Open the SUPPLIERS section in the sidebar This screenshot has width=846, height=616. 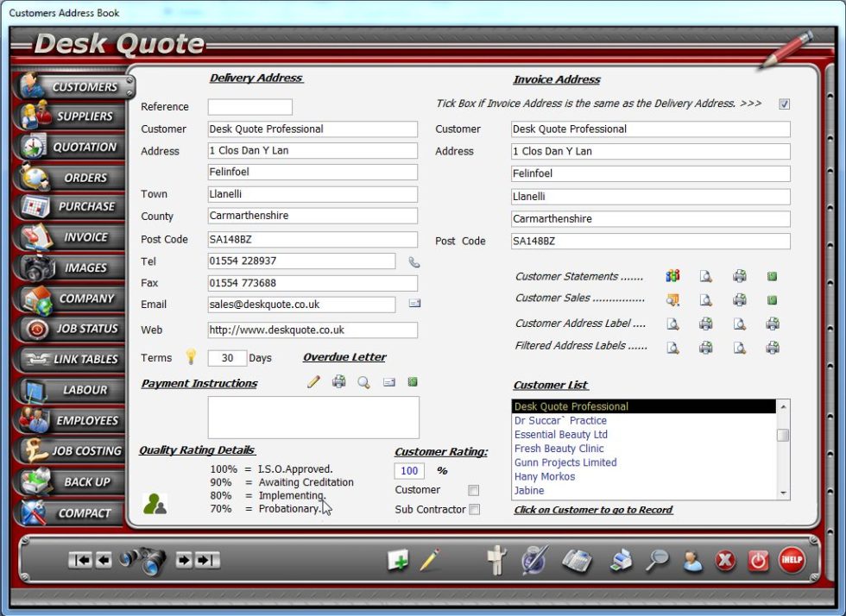(x=73, y=116)
